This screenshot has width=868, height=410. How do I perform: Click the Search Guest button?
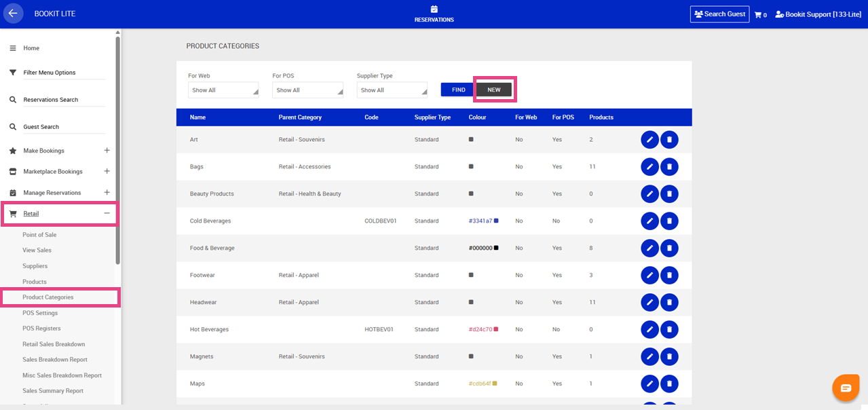719,14
